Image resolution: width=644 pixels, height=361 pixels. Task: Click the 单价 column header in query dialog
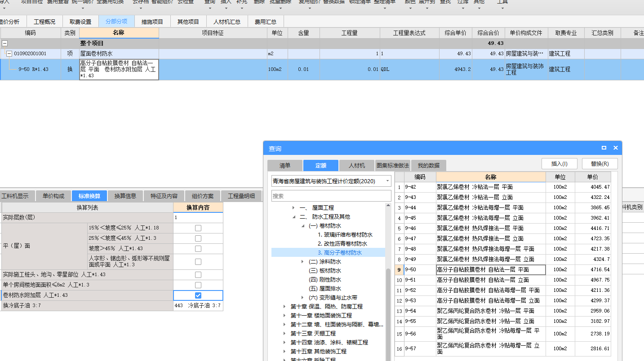pyautogui.click(x=593, y=177)
